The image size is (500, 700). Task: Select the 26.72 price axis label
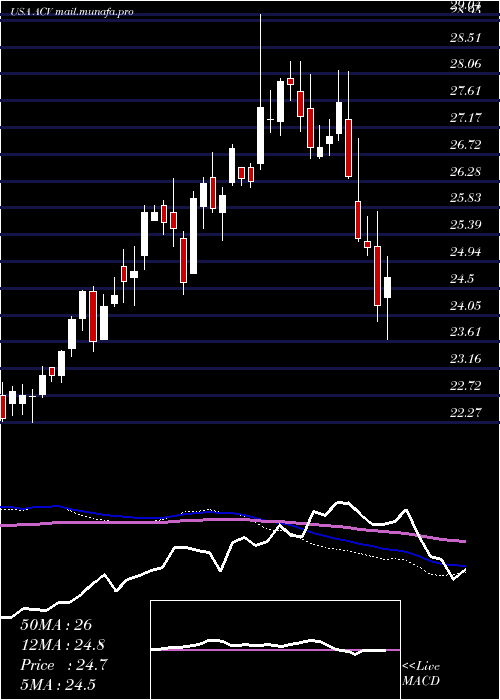[466, 145]
